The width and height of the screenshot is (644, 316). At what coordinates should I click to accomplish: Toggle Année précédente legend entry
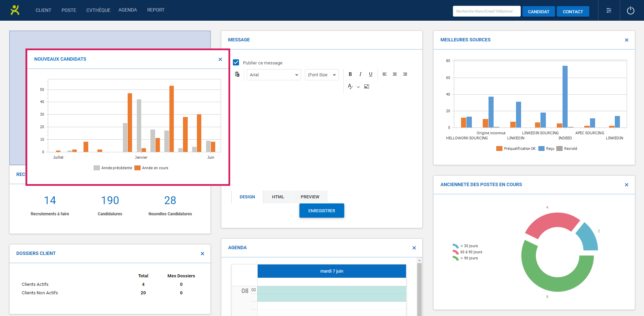[113, 168]
